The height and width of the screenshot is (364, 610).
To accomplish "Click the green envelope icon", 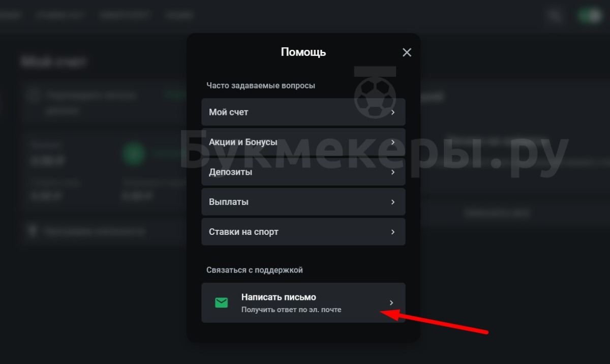I will click(x=221, y=303).
